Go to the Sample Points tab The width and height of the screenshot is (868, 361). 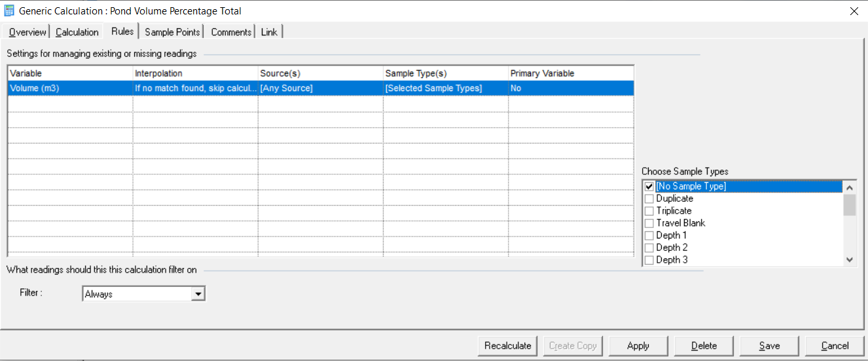click(172, 32)
